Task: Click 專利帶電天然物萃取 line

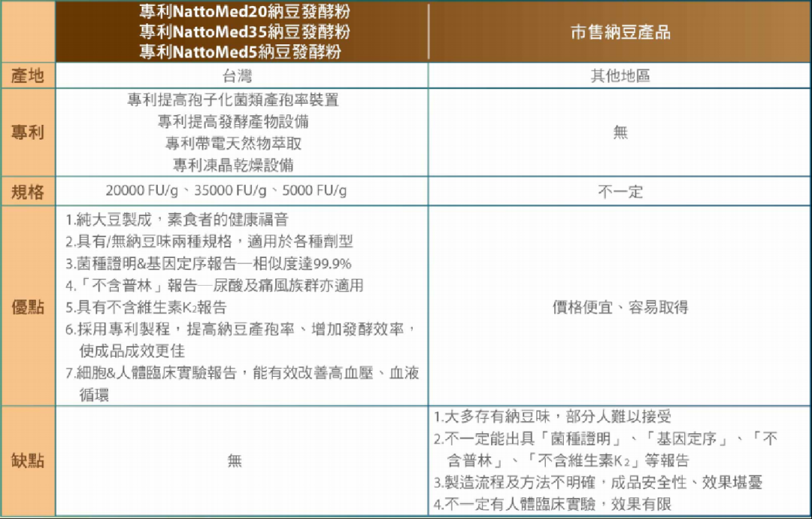Action: 233,143
